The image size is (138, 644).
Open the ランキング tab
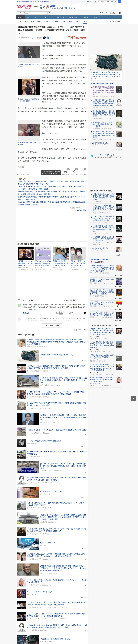point(86,17)
